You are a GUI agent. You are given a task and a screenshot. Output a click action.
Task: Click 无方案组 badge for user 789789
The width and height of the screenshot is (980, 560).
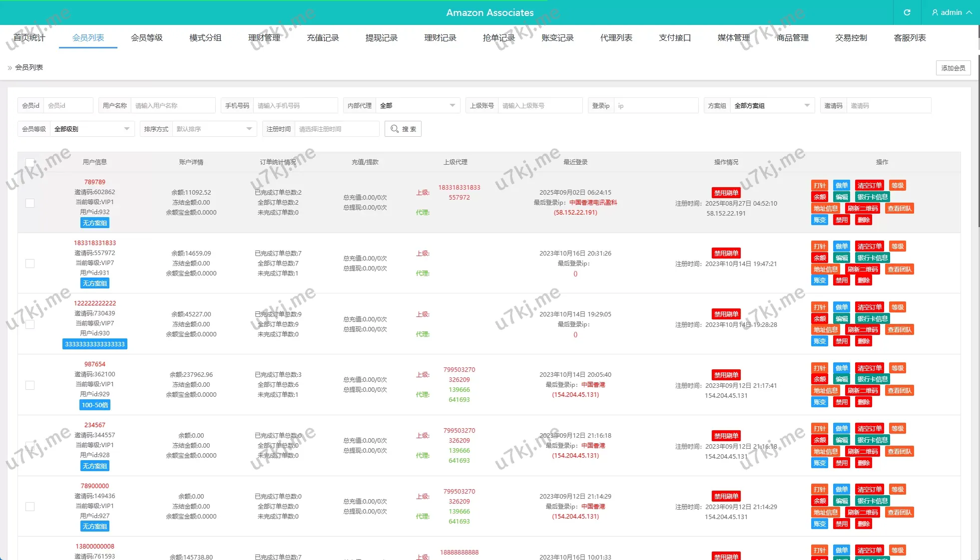[x=95, y=223]
